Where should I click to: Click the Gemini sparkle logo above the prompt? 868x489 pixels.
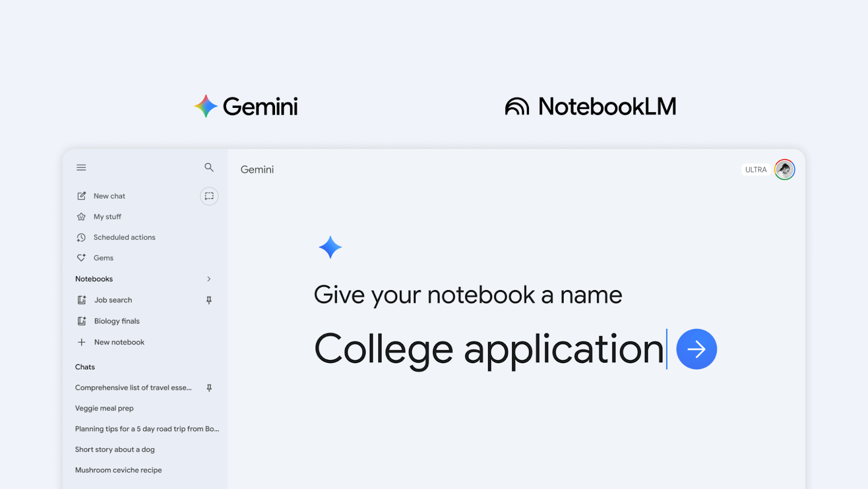(x=330, y=247)
